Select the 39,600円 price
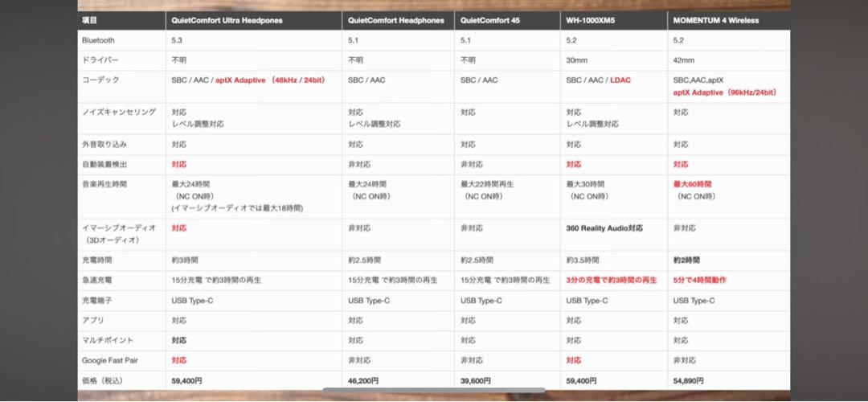 coord(476,381)
